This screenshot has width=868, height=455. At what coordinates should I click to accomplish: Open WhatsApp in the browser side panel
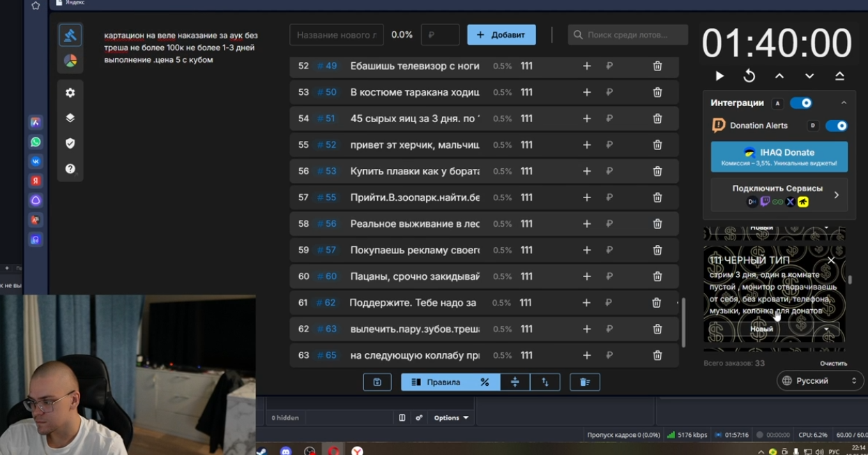point(36,142)
